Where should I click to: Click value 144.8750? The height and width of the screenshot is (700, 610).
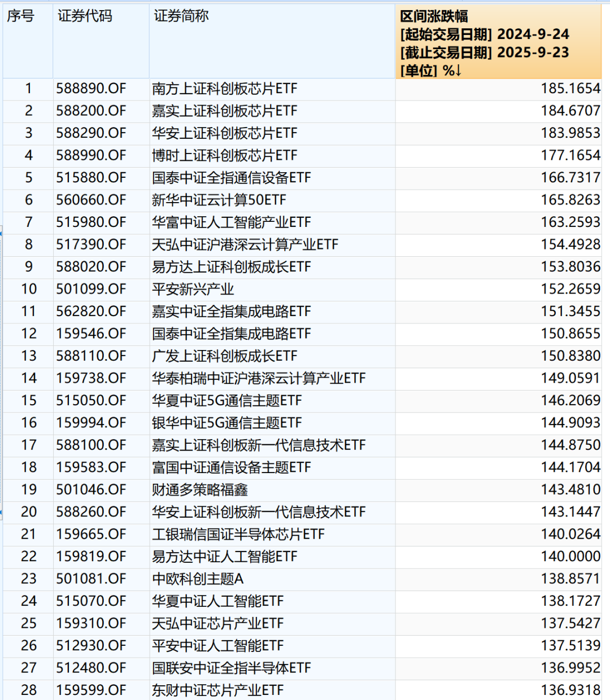pos(570,445)
